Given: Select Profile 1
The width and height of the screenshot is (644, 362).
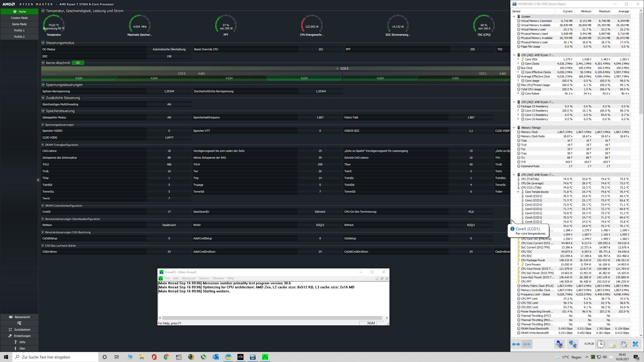Looking at the screenshot, I should [19, 30].
